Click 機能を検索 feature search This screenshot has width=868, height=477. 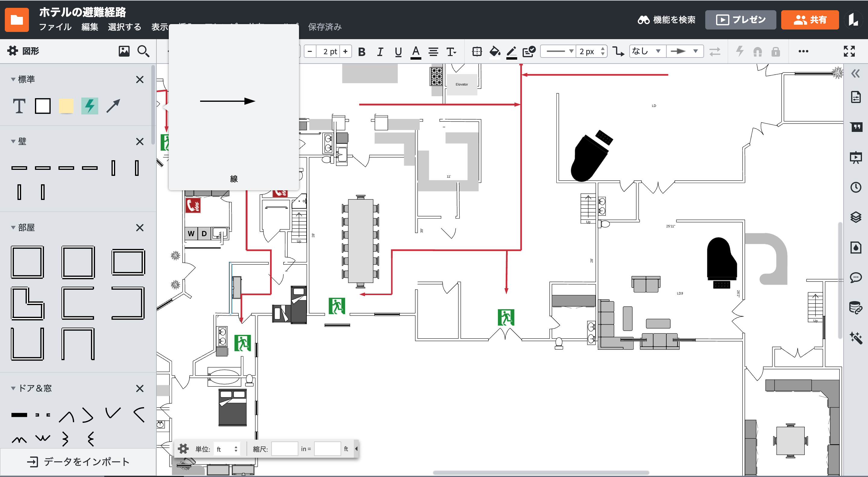[666, 20]
